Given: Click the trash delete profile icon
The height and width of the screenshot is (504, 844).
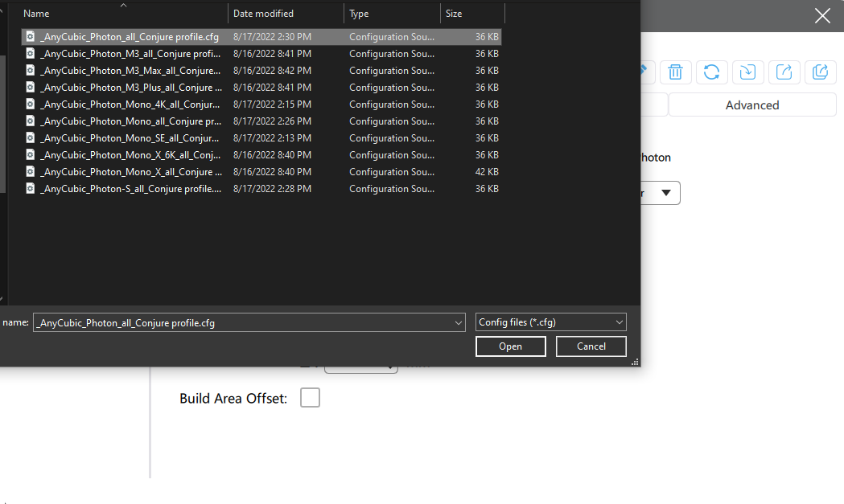Looking at the screenshot, I should pos(676,72).
